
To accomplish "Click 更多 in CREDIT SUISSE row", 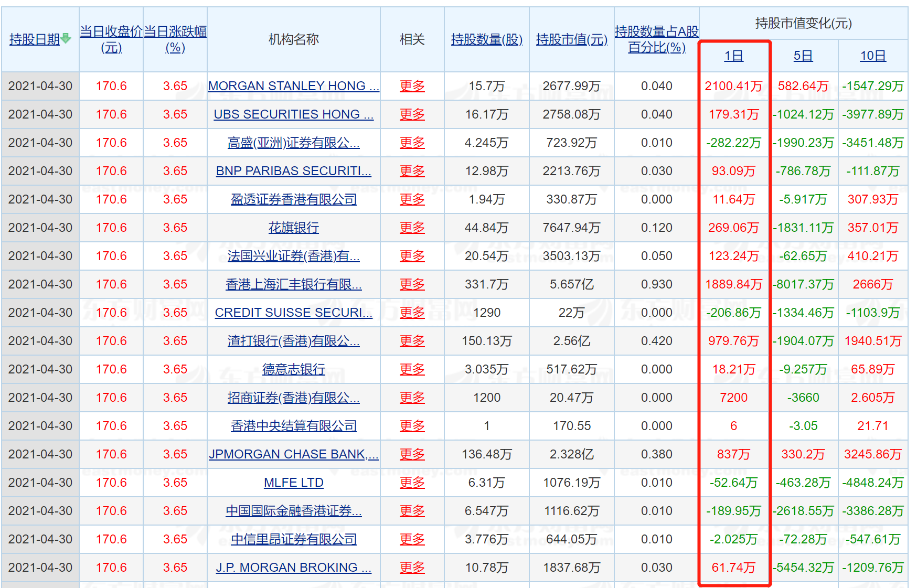I will click(x=412, y=313).
